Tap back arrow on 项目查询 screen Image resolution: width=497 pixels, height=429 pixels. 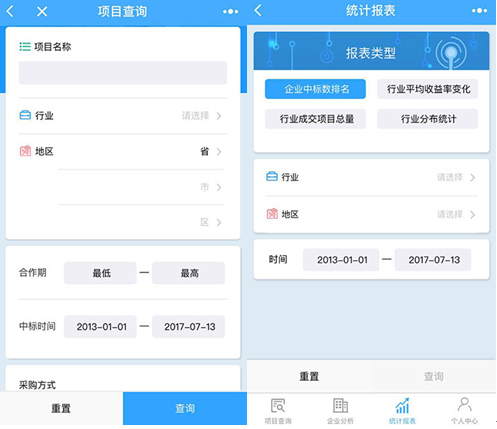[x=10, y=11]
